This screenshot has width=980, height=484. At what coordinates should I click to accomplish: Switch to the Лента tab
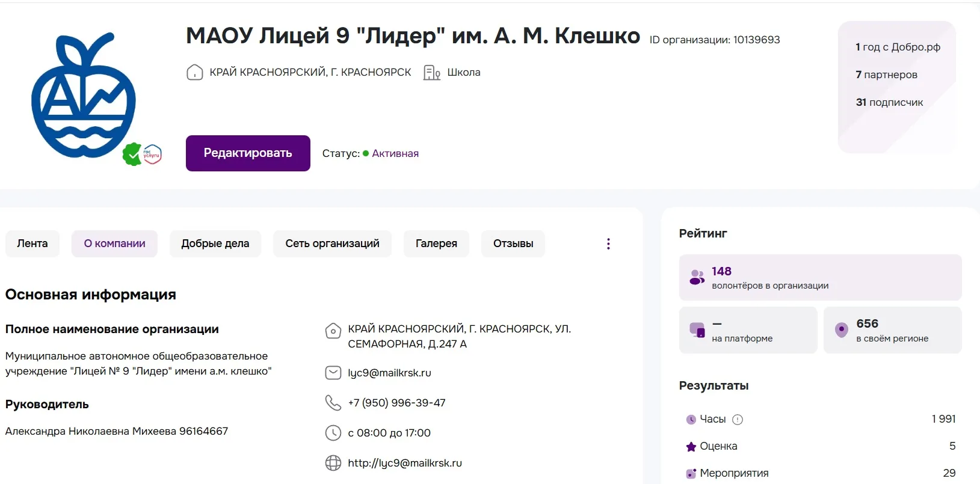tap(32, 244)
